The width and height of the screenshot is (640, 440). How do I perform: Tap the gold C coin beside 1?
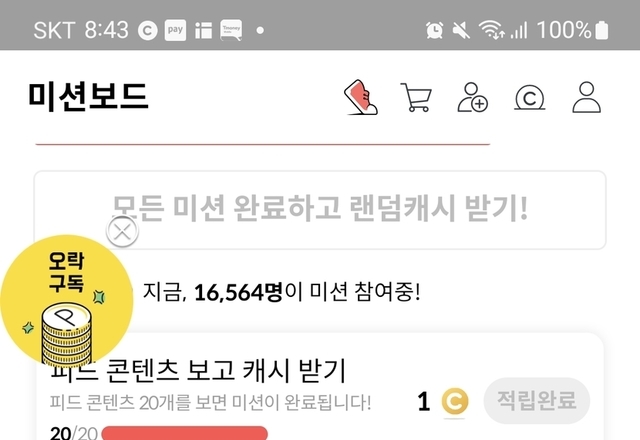[455, 402]
